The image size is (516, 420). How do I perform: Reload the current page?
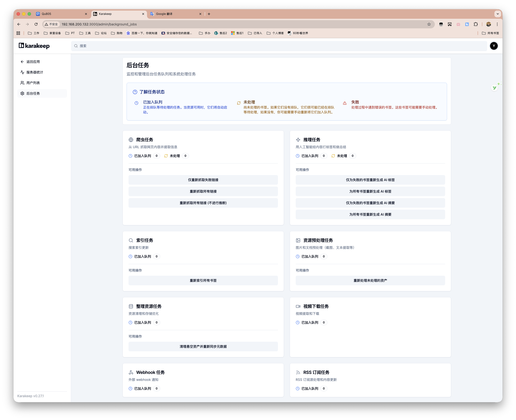(x=36, y=24)
